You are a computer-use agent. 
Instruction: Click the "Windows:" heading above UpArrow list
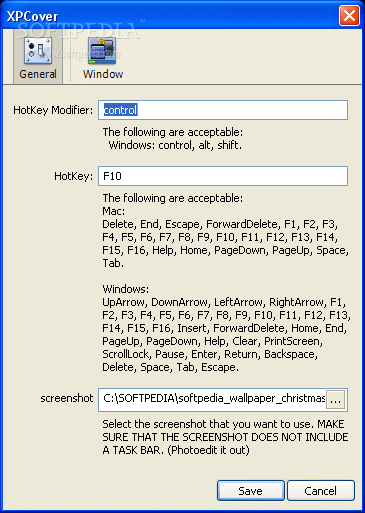[x=126, y=289]
